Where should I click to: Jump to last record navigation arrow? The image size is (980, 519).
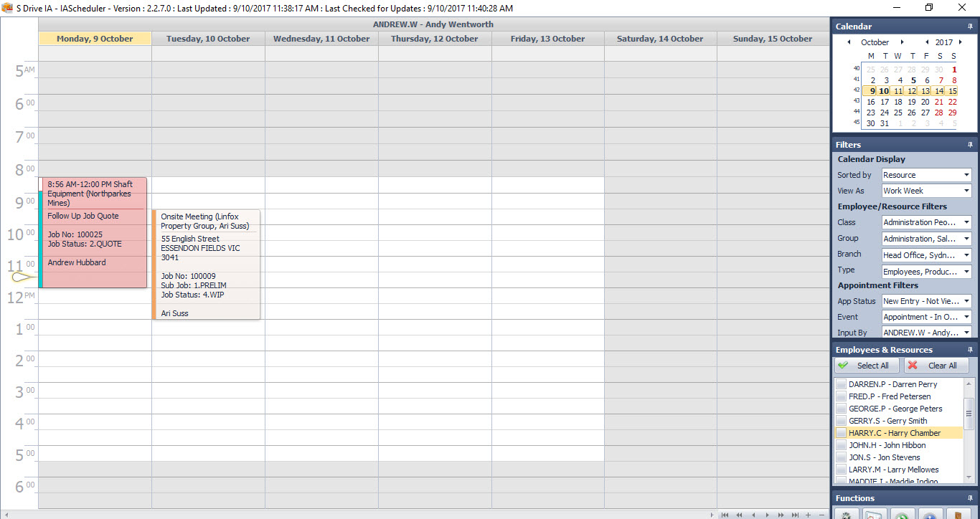(795, 515)
